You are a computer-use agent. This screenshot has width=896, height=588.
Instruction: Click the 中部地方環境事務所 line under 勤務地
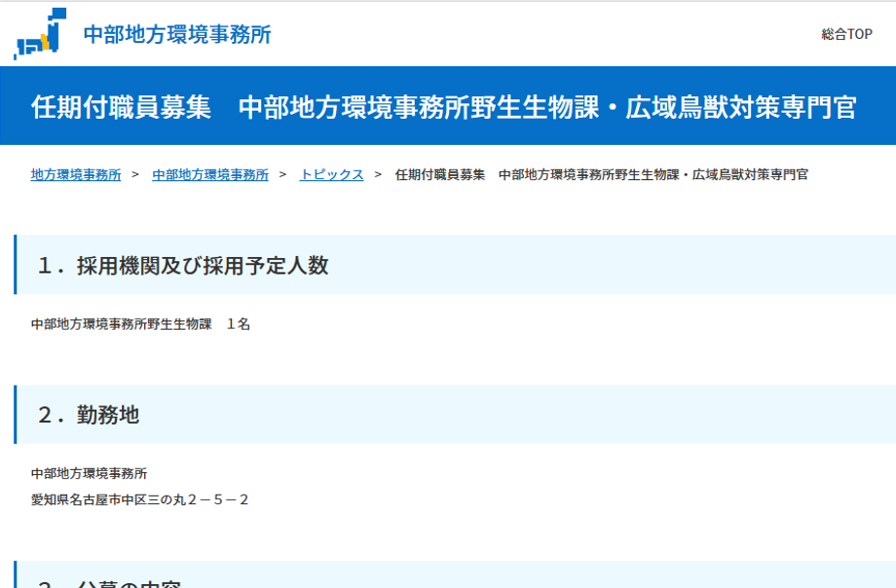pos(89,474)
